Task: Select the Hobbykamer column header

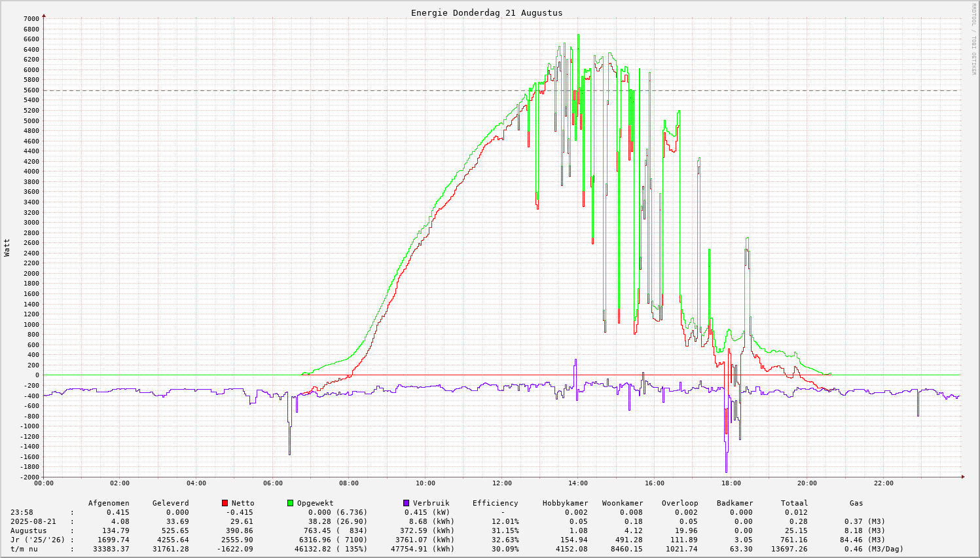Action: coord(565,503)
